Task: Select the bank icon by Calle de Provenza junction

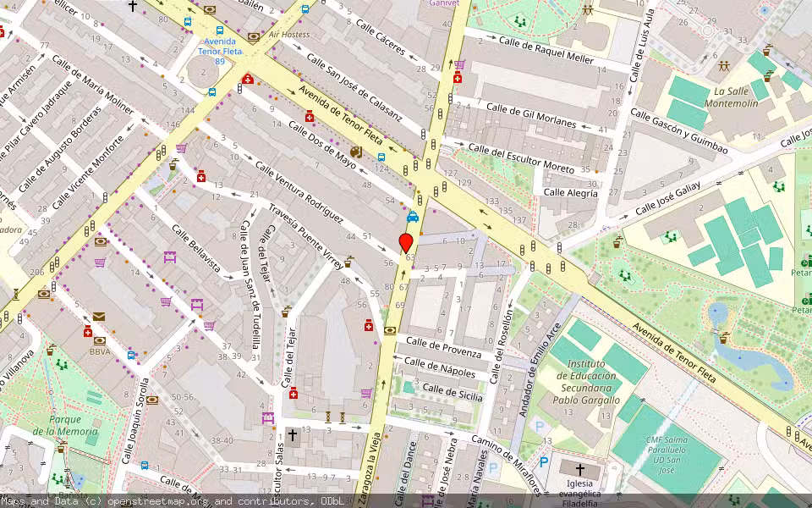Action: coord(390,330)
